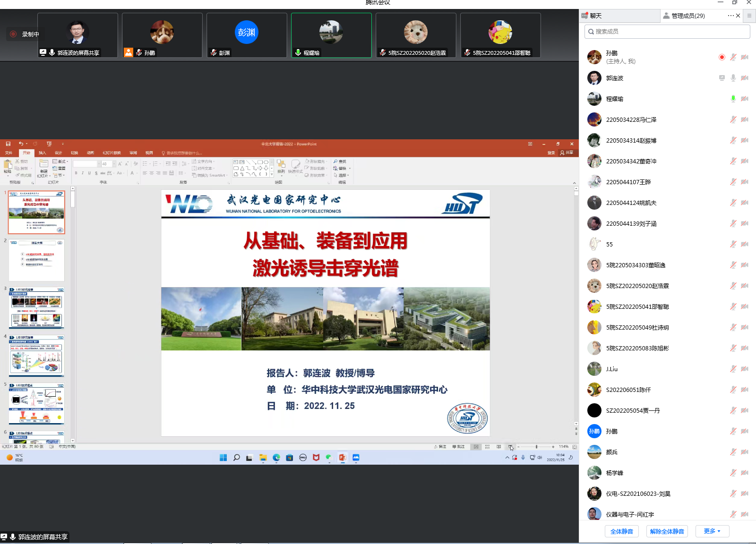Toggle camera for 郭连波 in member list

point(745,78)
